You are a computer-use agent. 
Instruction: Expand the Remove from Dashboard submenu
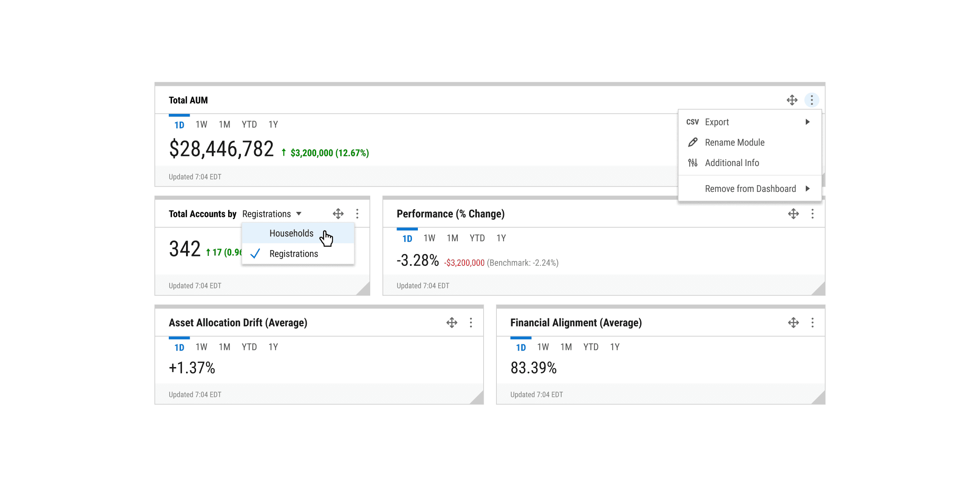807,189
